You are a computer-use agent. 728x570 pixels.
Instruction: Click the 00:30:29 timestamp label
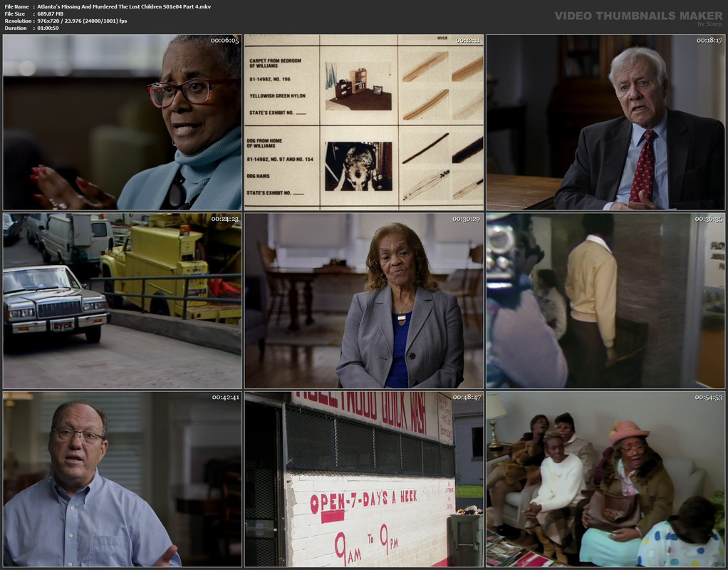(x=466, y=219)
